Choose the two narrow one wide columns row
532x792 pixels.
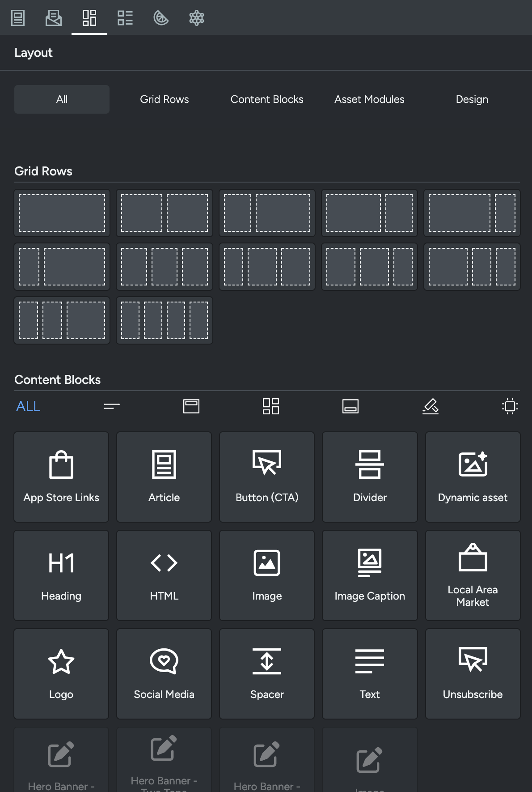tap(62, 320)
